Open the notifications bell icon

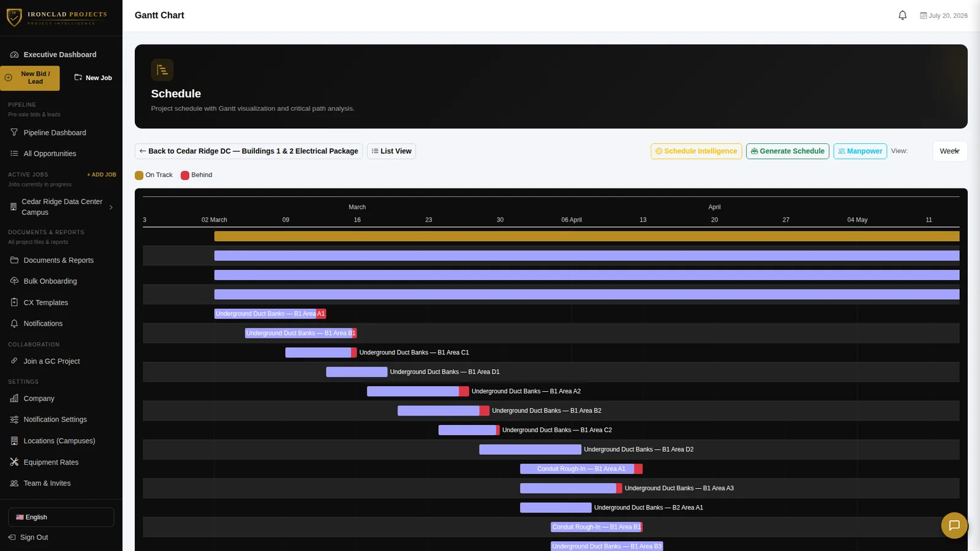click(902, 15)
